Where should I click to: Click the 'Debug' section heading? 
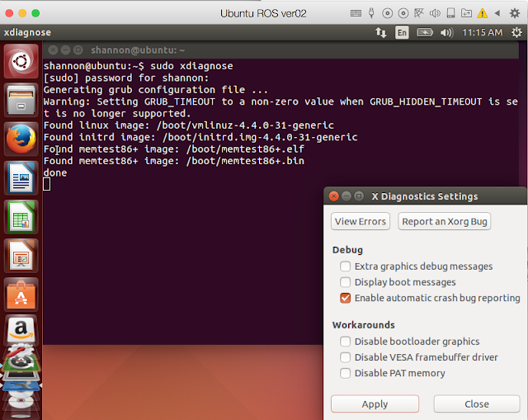click(347, 250)
